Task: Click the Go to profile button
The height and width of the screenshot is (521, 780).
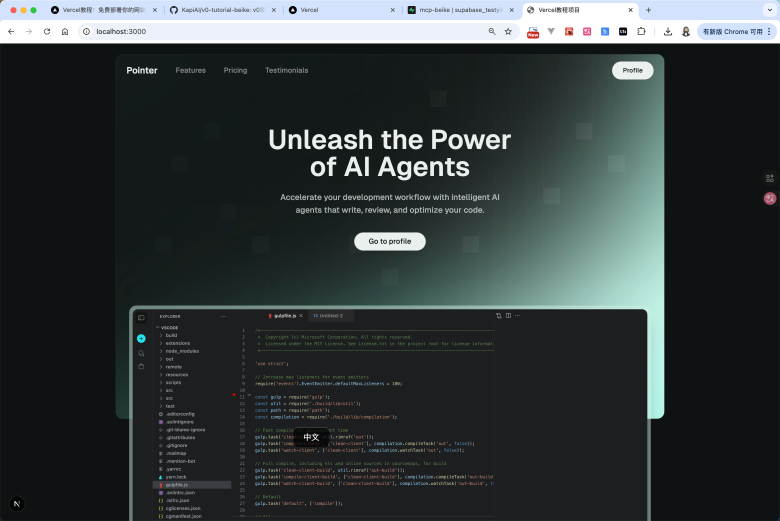Action: (x=389, y=241)
